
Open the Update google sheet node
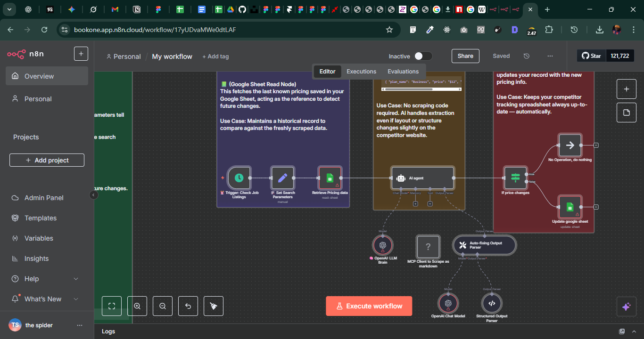coord(570,207)
